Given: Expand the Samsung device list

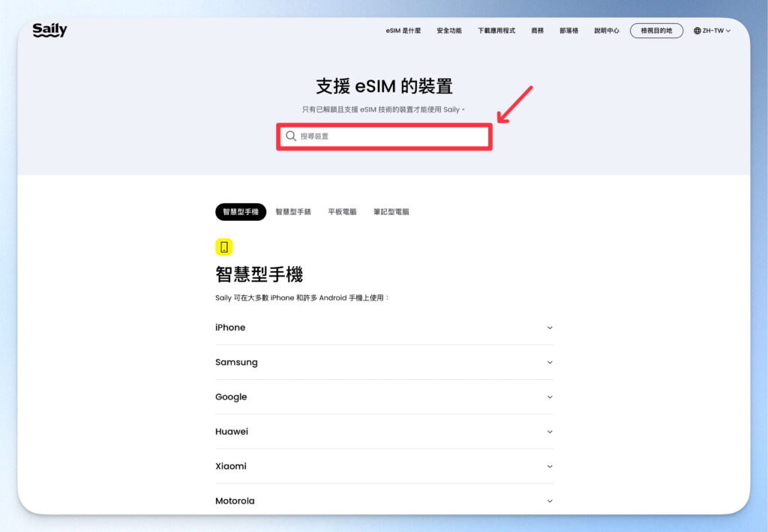Looking at the screenshot, I should click(x=384, y=362).
